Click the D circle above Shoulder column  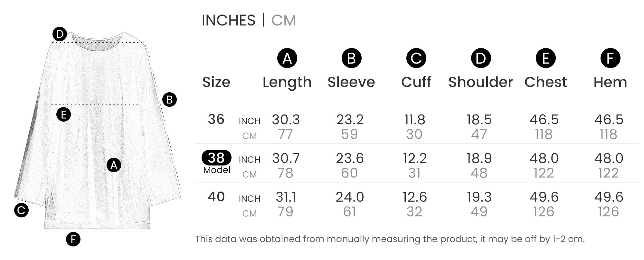click(x=481, y=58)
